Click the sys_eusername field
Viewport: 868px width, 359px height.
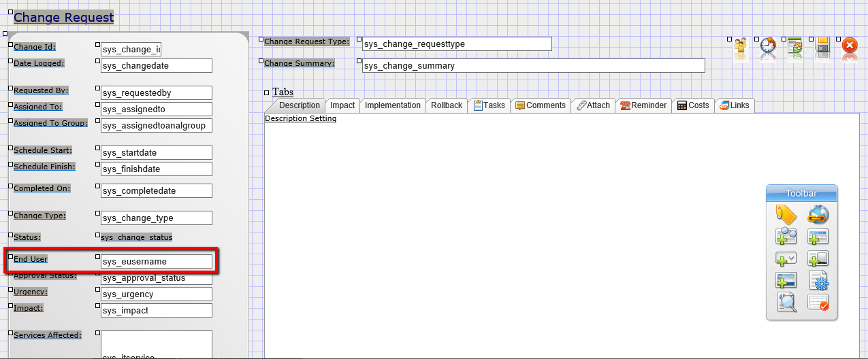157,262
